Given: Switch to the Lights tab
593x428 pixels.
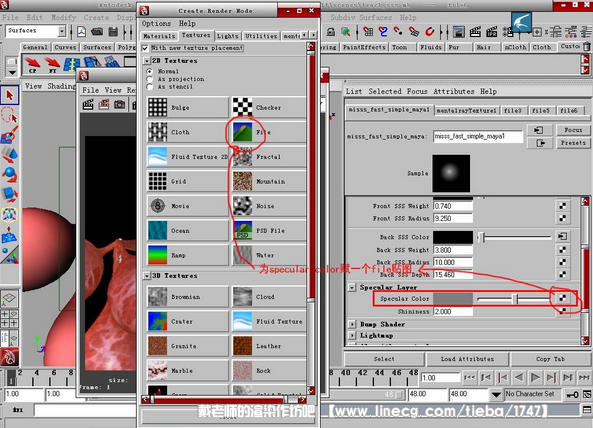Looking at the screenshot, I should click(x=228, y=36).
